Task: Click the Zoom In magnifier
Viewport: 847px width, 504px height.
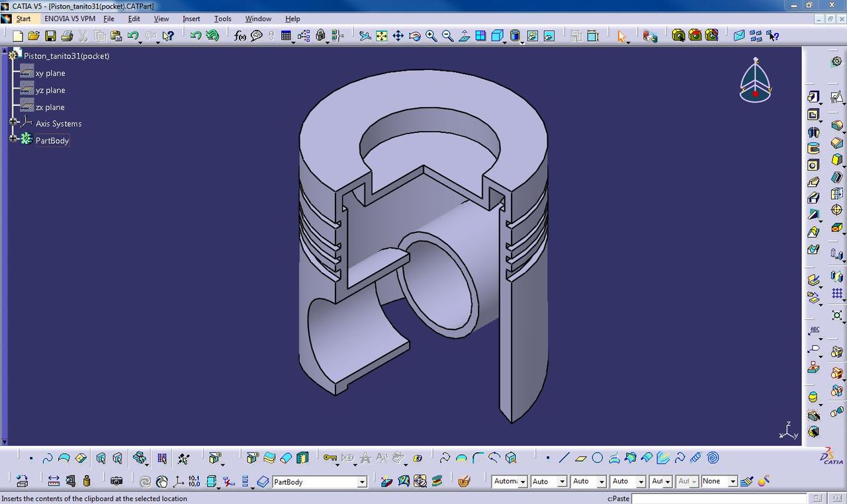Action: [431, 36]
